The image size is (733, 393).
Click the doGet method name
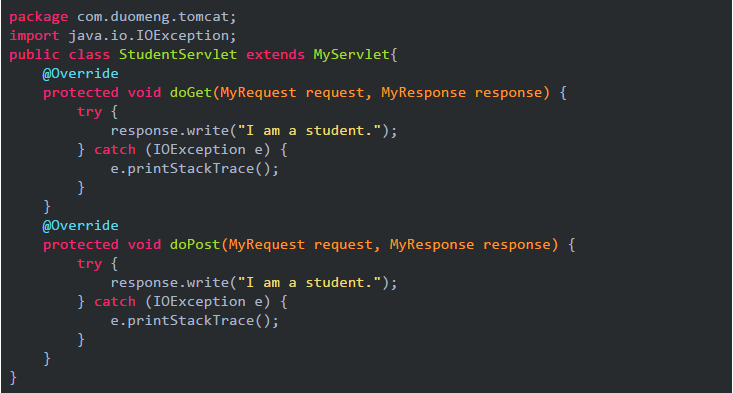point(191,93)
